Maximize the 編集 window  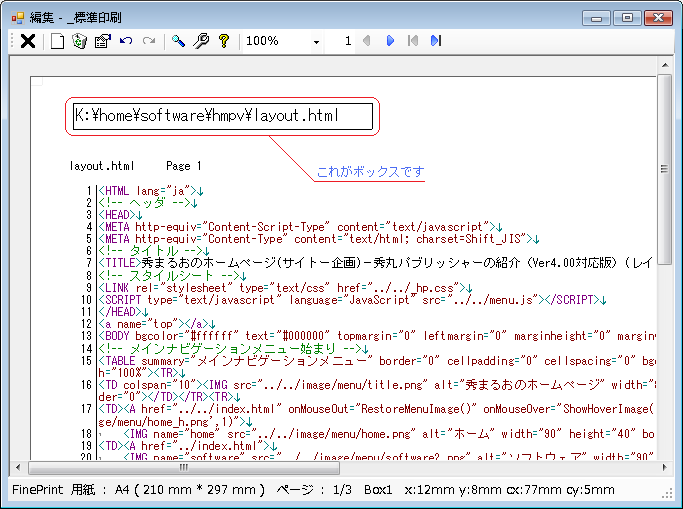pyautogui.click(x=628, y=17)
